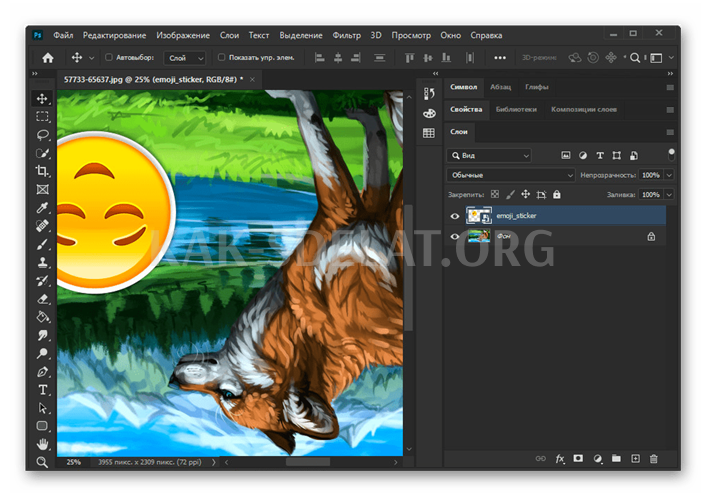The height and width of the screenshot is (496, 706).
Task: Click align left edges button
Action: [319, 58]
